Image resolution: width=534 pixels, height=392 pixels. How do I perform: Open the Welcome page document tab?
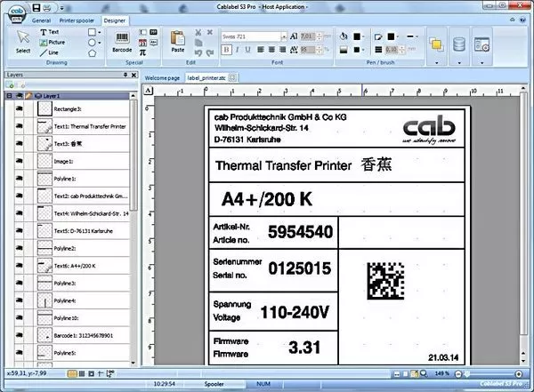point(162,79)
